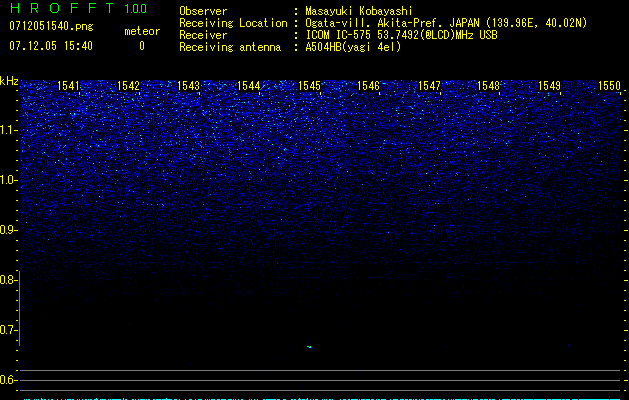Click the 'Receiving Location' label
This screenshot has width=629, height=400.
point(233,23)
